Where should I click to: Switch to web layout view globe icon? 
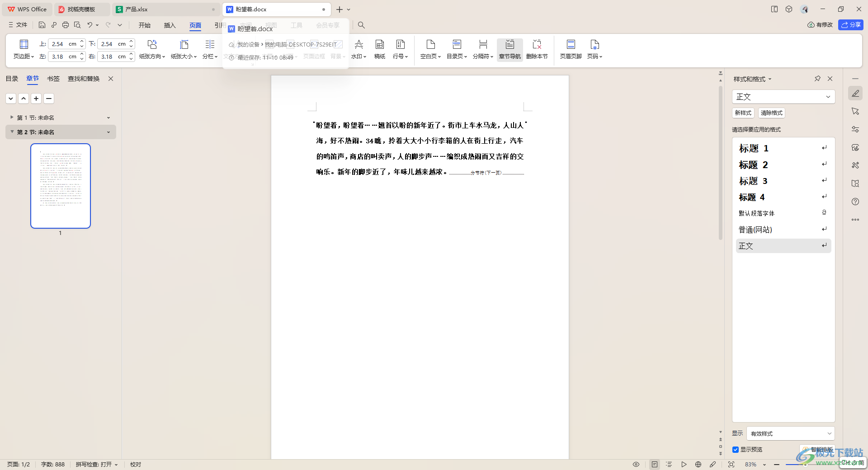(x=698, y=464)
